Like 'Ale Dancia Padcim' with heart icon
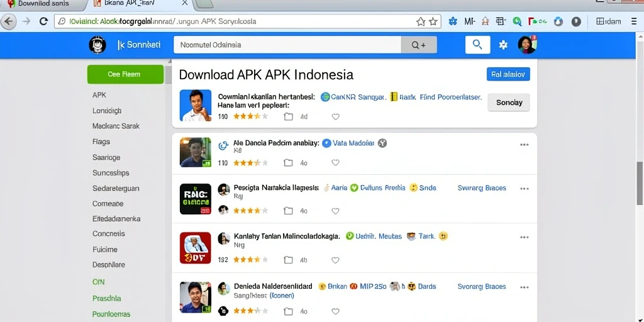The width and height of the screenshot is (644, 322). click(336, 163)
